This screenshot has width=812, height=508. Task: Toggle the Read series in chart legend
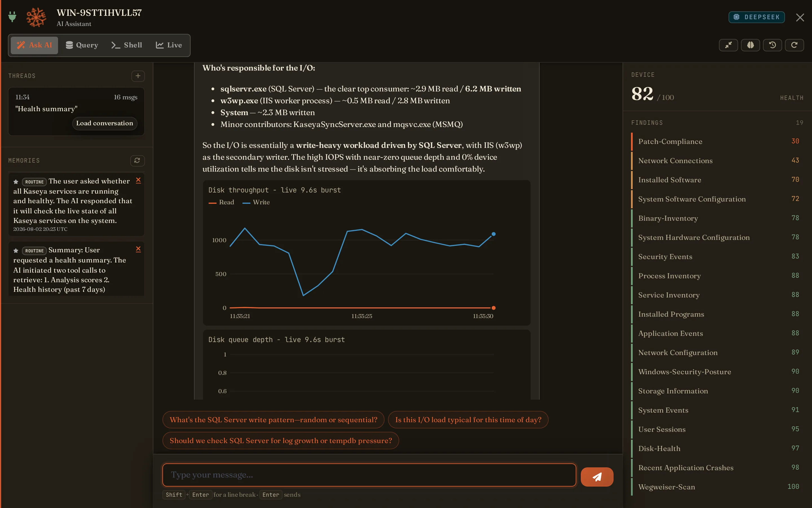coord(221,202)
